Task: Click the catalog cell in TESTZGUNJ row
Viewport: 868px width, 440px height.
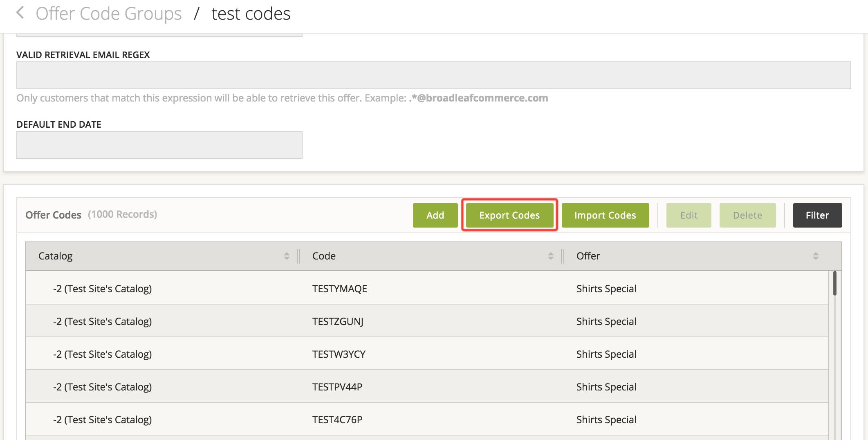Action: click(102, 321)
